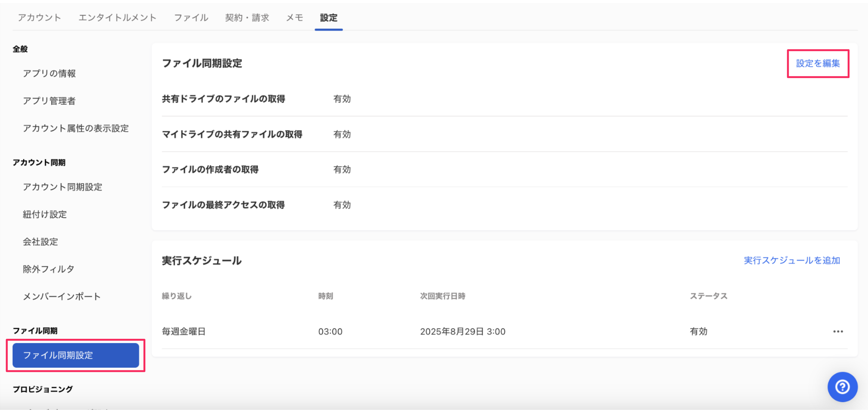Open アカウント属性の表示設定 sidebar item
868x410 pixels.
point(76,128)
